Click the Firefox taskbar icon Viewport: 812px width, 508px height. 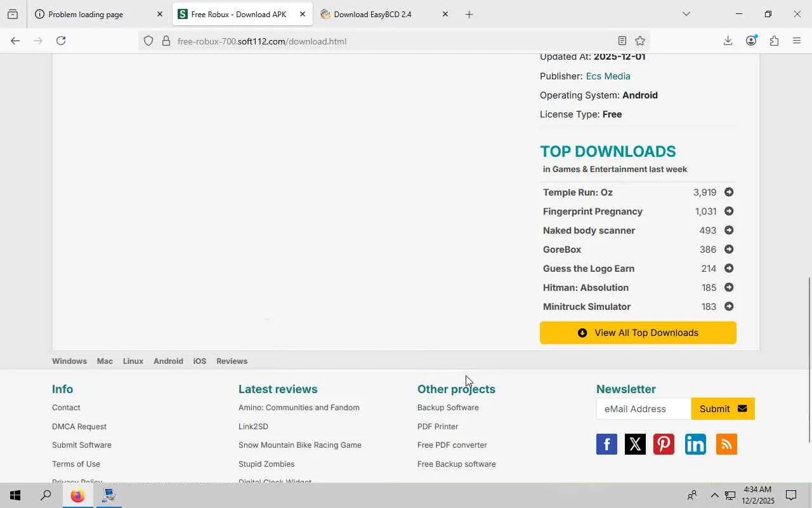[x=77, y=495]
